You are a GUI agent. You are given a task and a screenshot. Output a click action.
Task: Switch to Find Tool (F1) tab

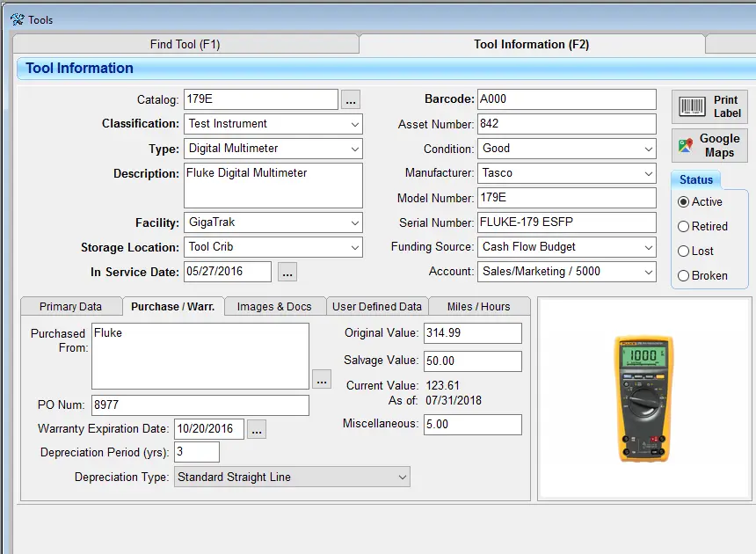[x=185, y=44]
